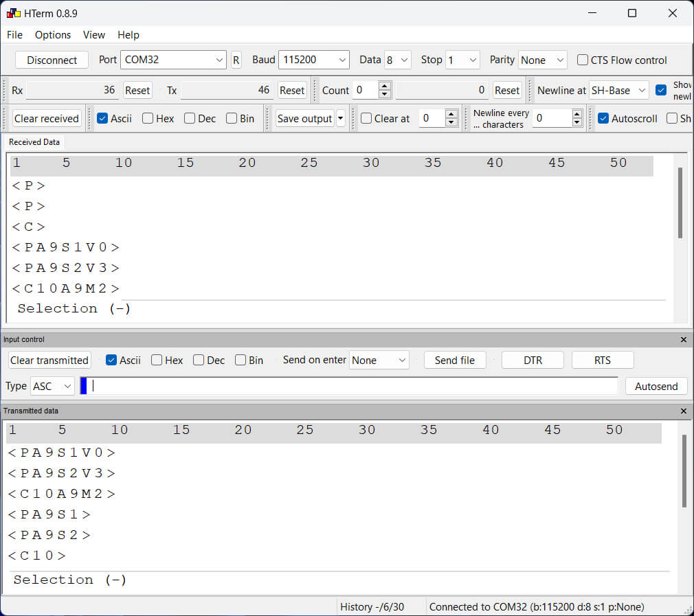
Task: Click the R refresh ports button
Action: [x=236, y=60]
